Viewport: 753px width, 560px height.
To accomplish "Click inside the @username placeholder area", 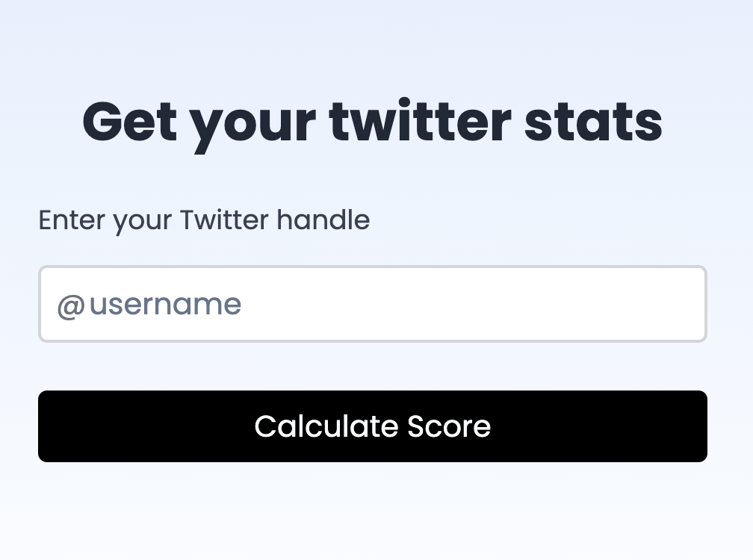I will (149, 303).
